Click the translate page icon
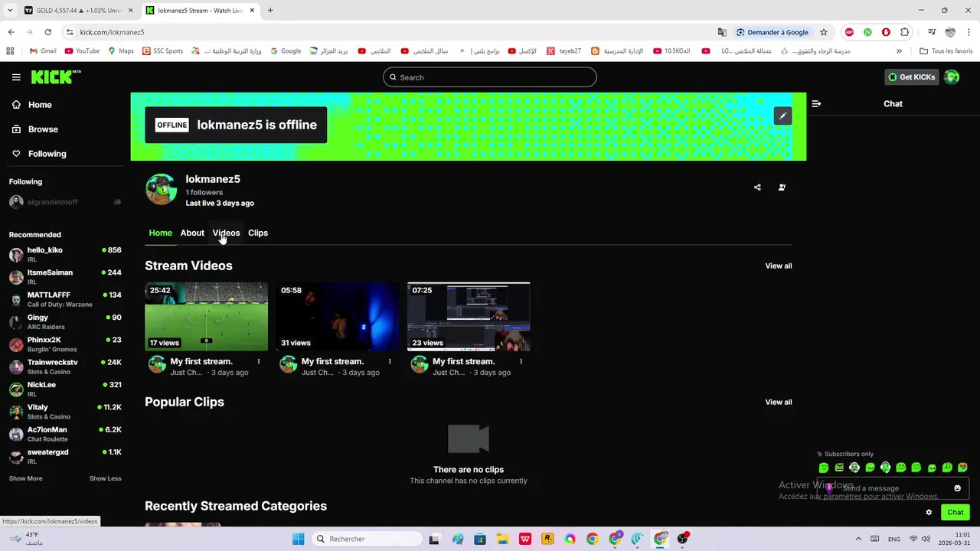This screenshot has height=551, width=980. tap(722, 32)
